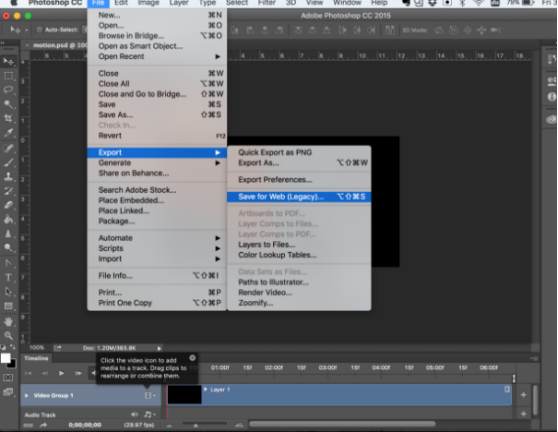The height and width of the screenshot is (432, 558).
Task: Open the Edit menu
Action: pyautogui.click(x=121, y=3)
